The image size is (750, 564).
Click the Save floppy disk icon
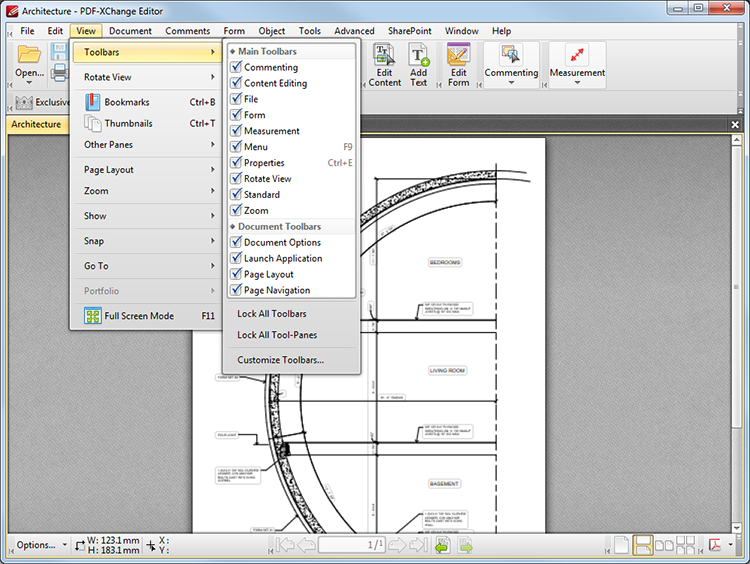coord(59,51)
